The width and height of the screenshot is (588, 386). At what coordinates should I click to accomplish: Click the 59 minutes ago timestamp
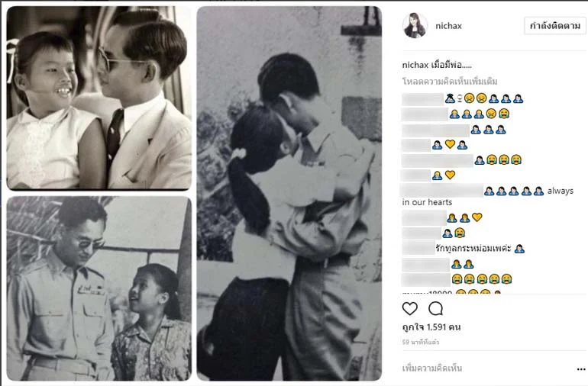[420, 343]
